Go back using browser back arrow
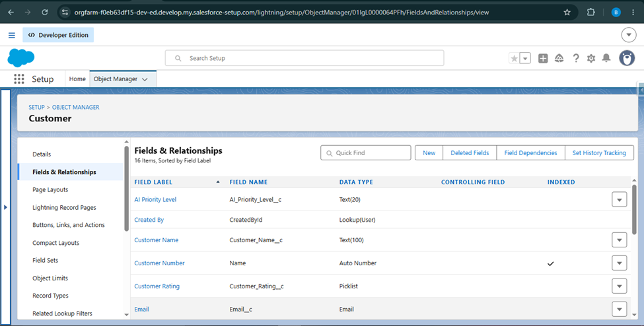The height and width of the screenshot is (326, 644). [11, 13]
